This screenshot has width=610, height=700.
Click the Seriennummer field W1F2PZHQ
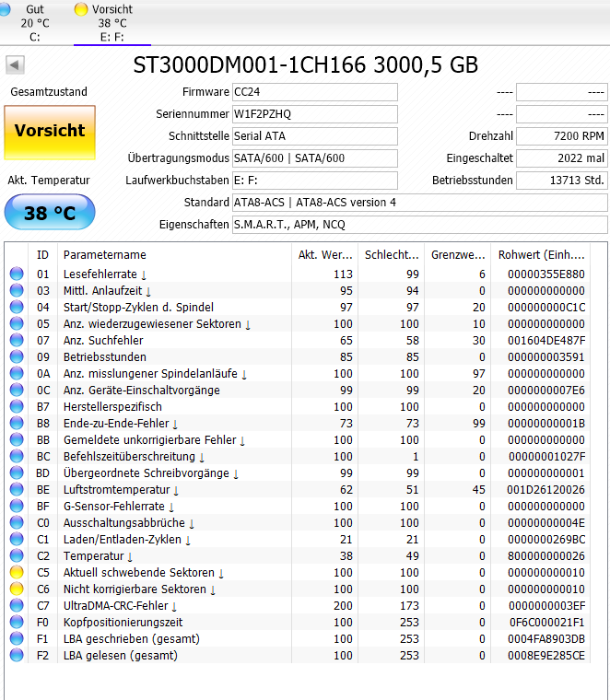click(x=315, y=114)
